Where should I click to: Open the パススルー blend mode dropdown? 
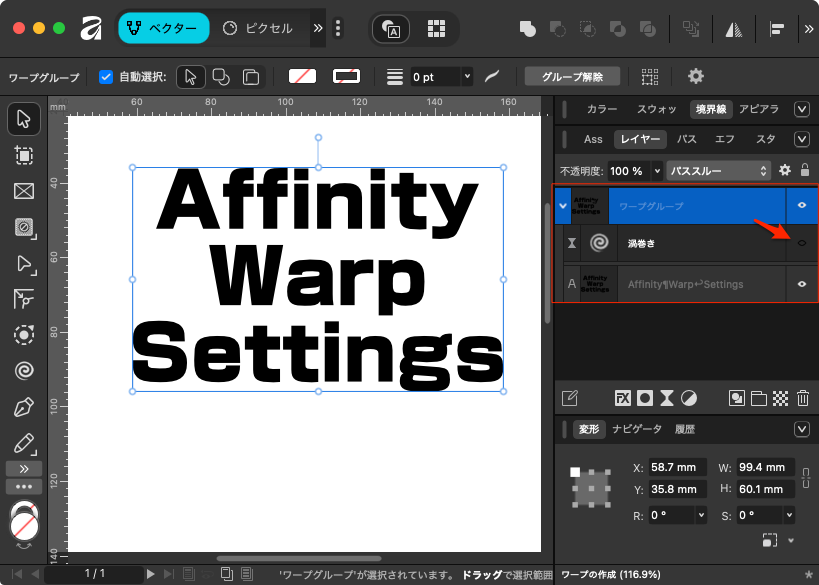click(x=719, y=171)
